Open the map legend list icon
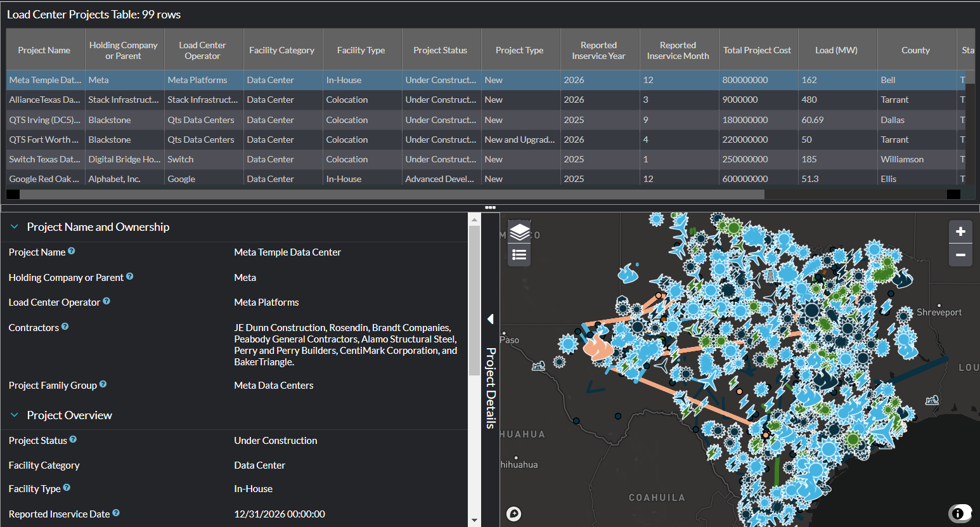This screenshot has width=980, height=527. point(519,254)
